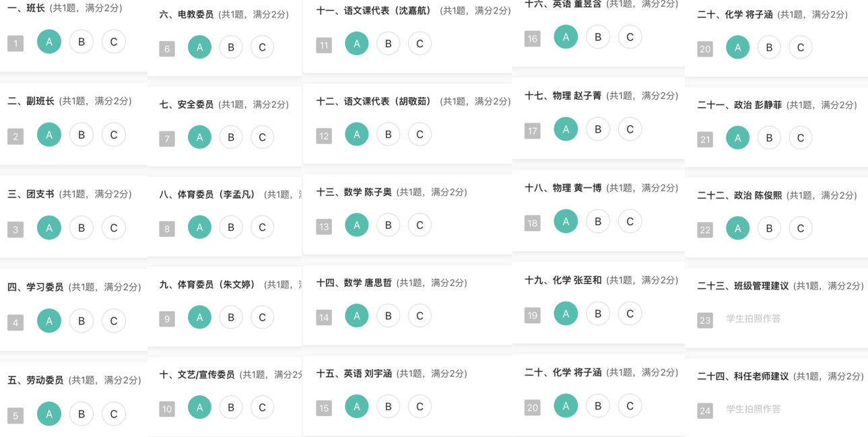Select option A for question 3 团支书
This screenshot has height=437, width=868.
(x=49, y=228)
